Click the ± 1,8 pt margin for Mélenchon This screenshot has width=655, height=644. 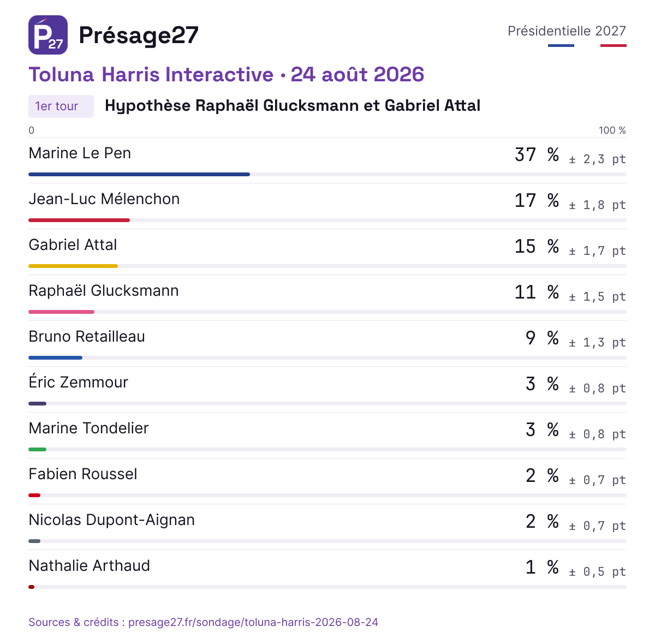[x=597, y=205]
